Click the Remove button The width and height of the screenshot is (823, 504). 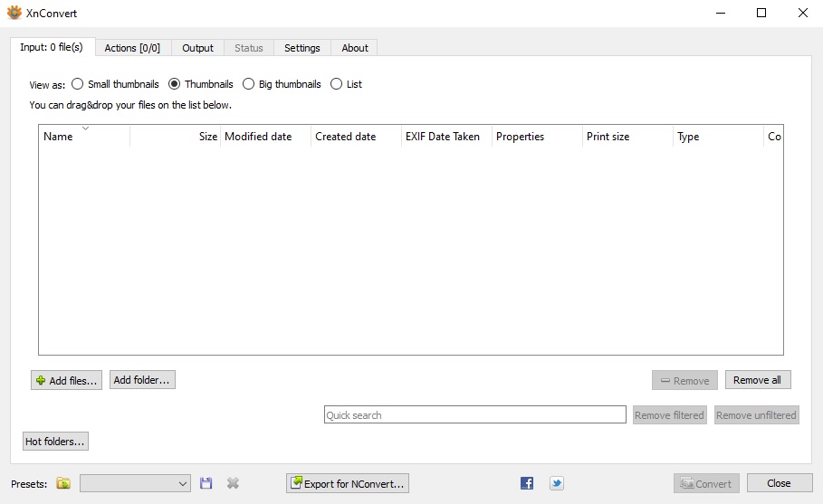click(x=684, y=380)
